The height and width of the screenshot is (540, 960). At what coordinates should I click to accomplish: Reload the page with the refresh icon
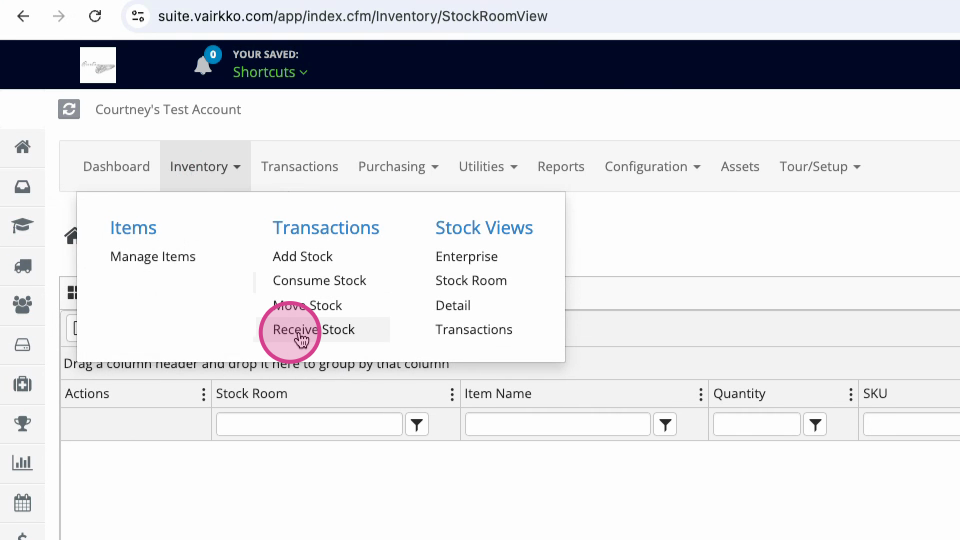(95, 17)
